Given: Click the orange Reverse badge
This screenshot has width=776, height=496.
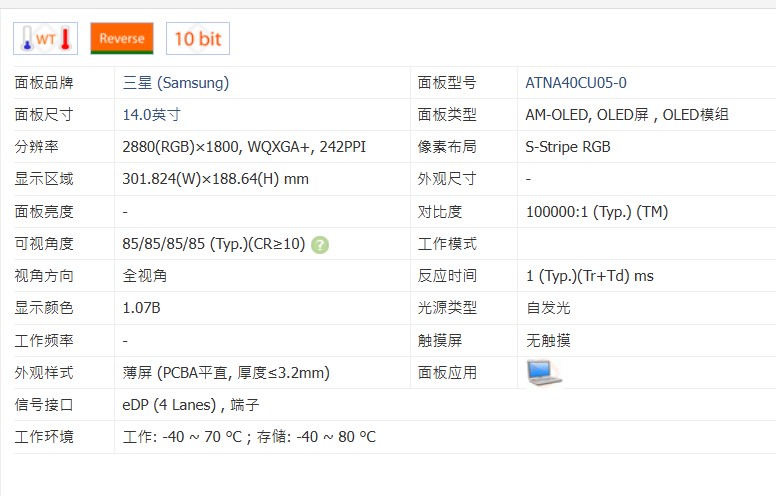Looking at the screenshot, I should coord(122,39).
